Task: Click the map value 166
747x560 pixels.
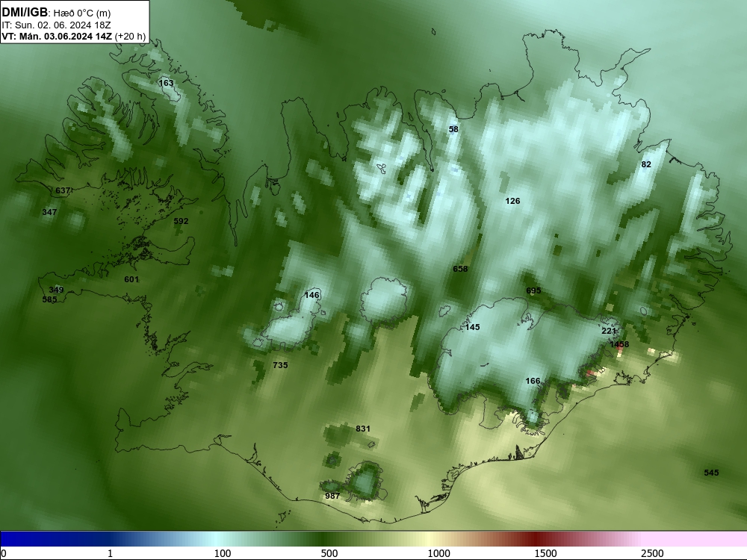Action: [533, 381]
